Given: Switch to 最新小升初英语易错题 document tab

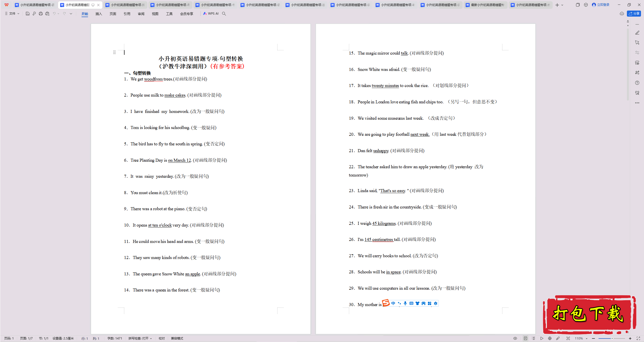Looking at the screenshot, I should [485, 5].
